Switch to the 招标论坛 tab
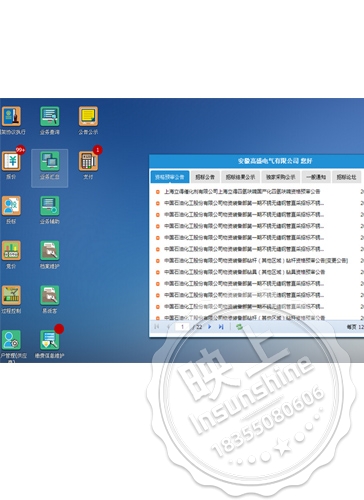The width and height of the screenshot is (364, 500). (x=346, y=177)
